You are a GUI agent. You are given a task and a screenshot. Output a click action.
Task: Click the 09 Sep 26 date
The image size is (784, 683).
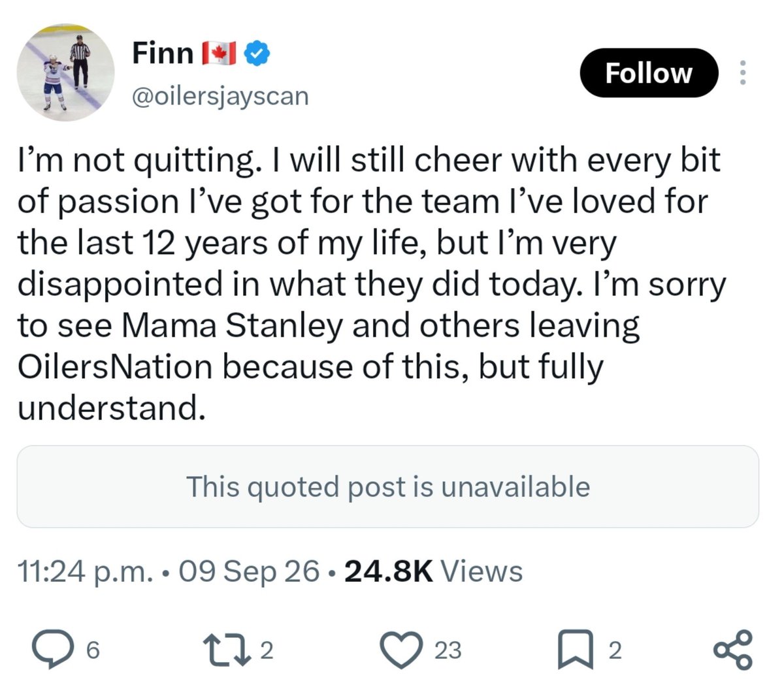pos(248,572)
